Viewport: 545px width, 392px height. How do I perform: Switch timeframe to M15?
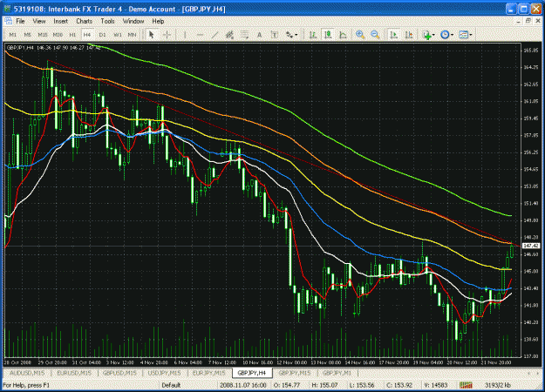[43, 35]
